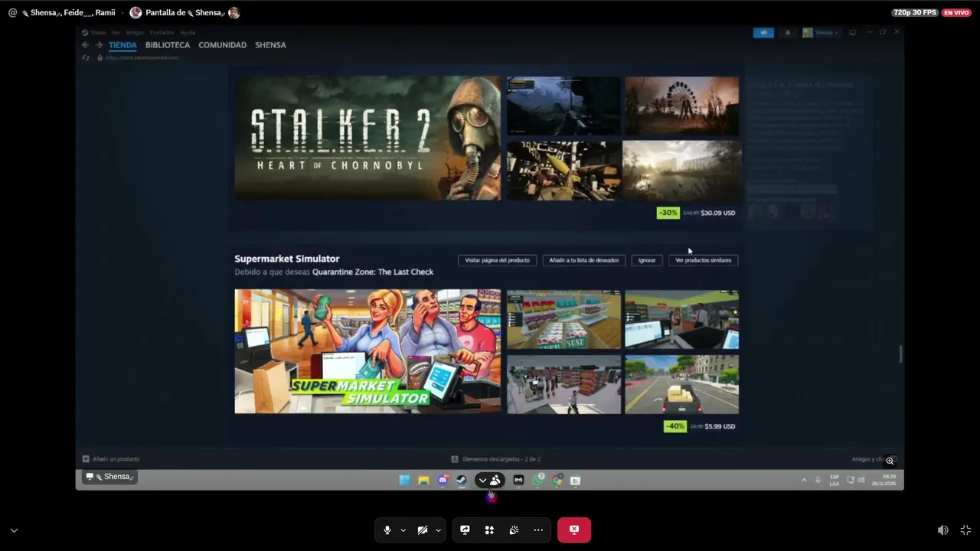Toggle the camera on/off button

423,530
